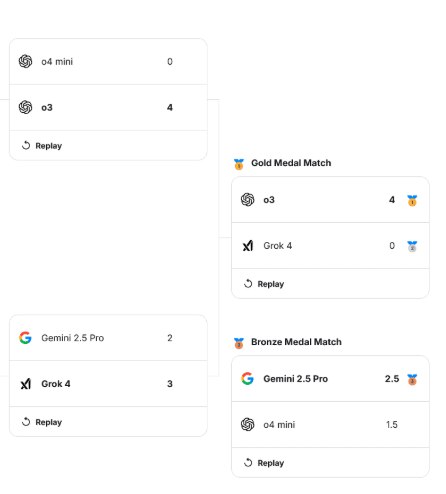This screenshot has width=446, height=494.
Task: Click the gold medal icon beside o3 score
Action: coord(412,200)
